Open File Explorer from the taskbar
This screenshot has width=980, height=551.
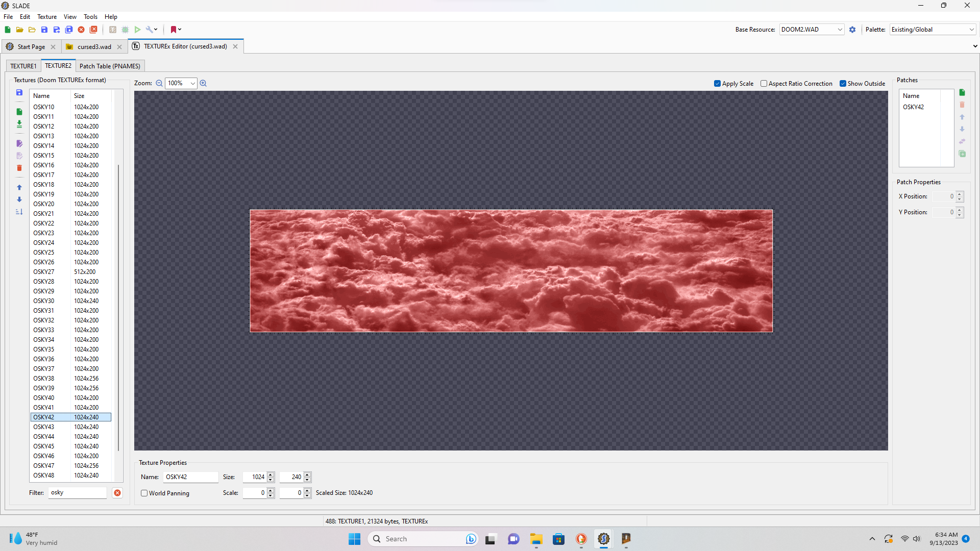click(536, 539)
